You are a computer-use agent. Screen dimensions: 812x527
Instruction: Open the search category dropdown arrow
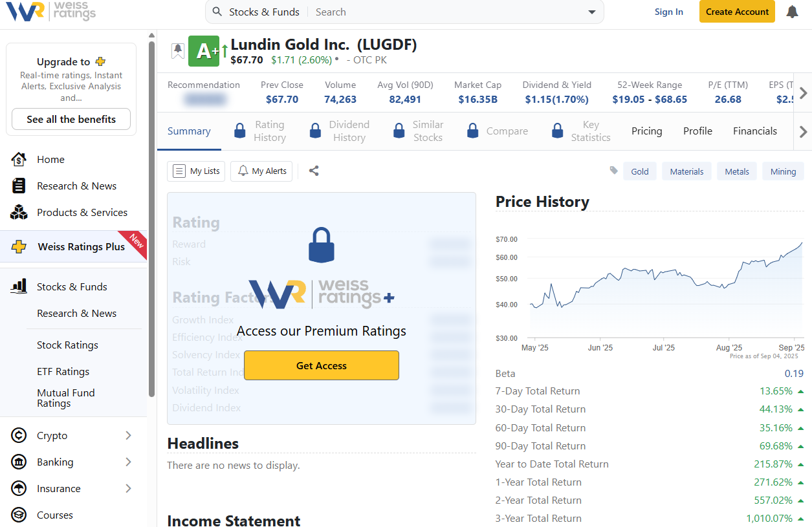(x=591, y=12)
